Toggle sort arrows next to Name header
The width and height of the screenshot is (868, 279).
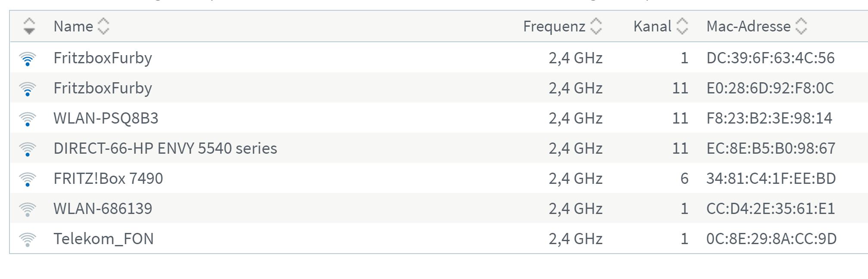pyautogui.click(x=103, y=26)
